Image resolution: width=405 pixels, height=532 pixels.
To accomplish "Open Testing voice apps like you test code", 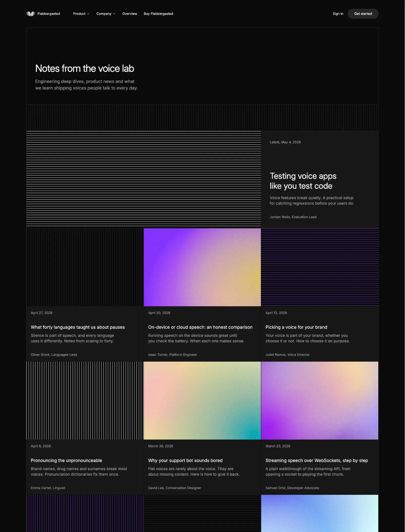I will click(303, 181).
